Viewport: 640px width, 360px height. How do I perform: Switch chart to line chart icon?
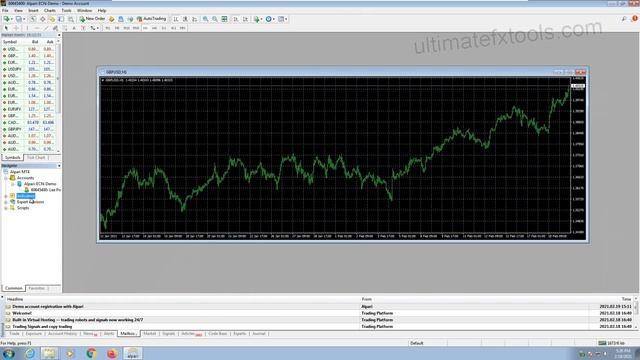(x=195, y=19)
